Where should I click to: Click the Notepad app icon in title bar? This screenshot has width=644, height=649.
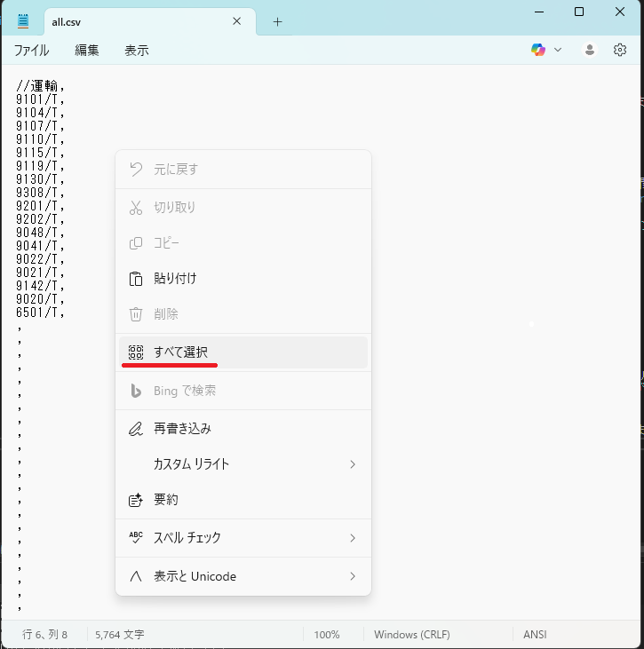(x=23, y=21)
